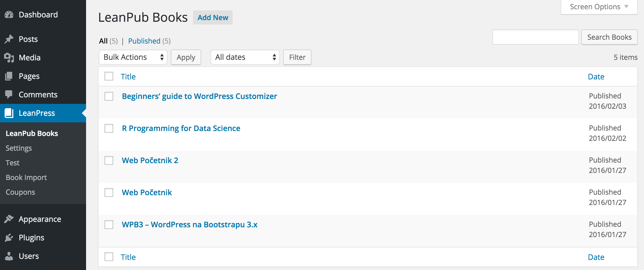
Task: Check the box beside Web Početnik
Action: click(x=109, y=193)
